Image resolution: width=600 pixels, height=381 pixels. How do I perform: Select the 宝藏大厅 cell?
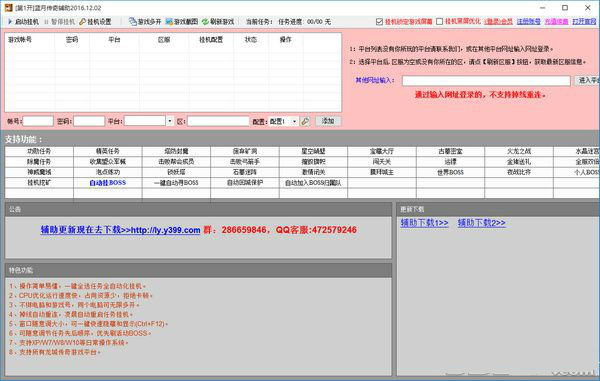[382, 151]
